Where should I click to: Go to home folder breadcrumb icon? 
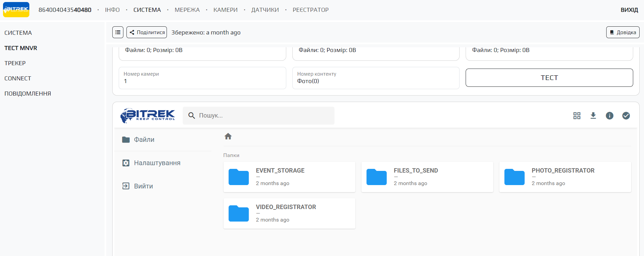(x=228, y=136)
